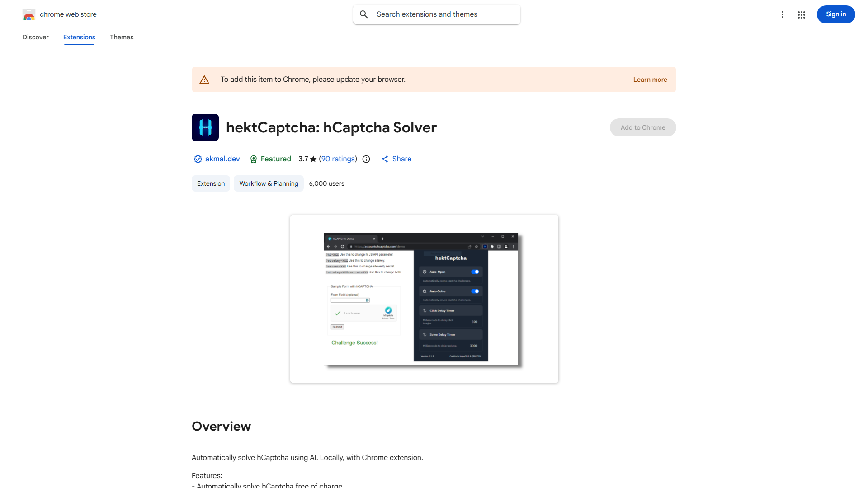Click the Add to Chrome button
The width and height of the screenshot is (868, 488).
pyautogui.click(x=642, y=127)
